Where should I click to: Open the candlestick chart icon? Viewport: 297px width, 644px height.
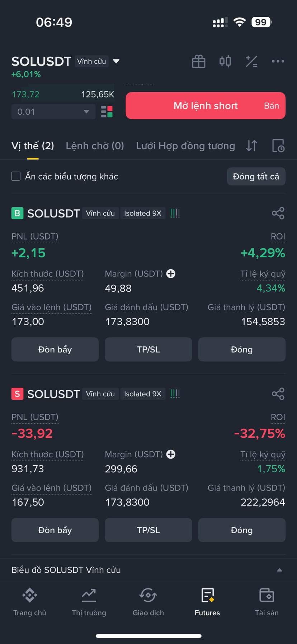225,61
